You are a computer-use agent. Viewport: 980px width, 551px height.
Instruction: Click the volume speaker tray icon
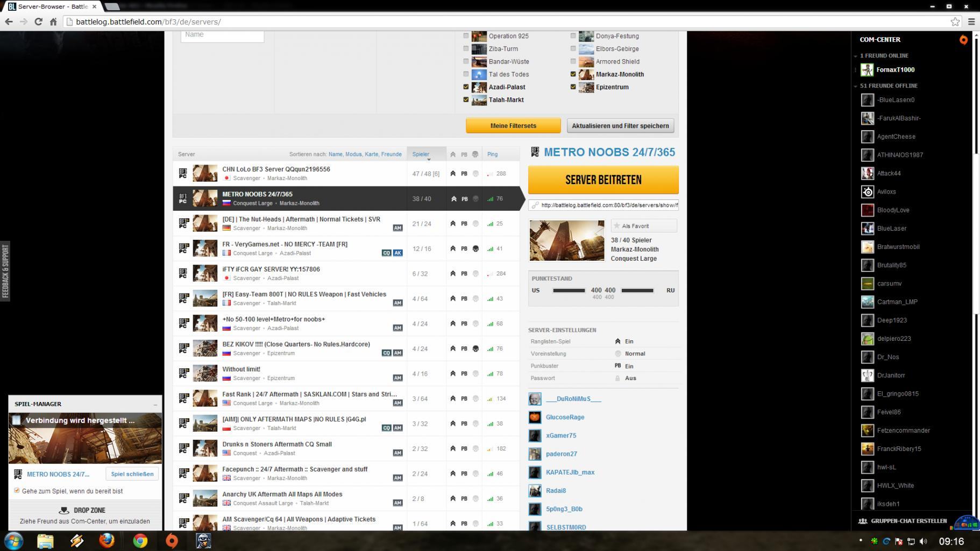pyautogui.click(x=924, y=541)
